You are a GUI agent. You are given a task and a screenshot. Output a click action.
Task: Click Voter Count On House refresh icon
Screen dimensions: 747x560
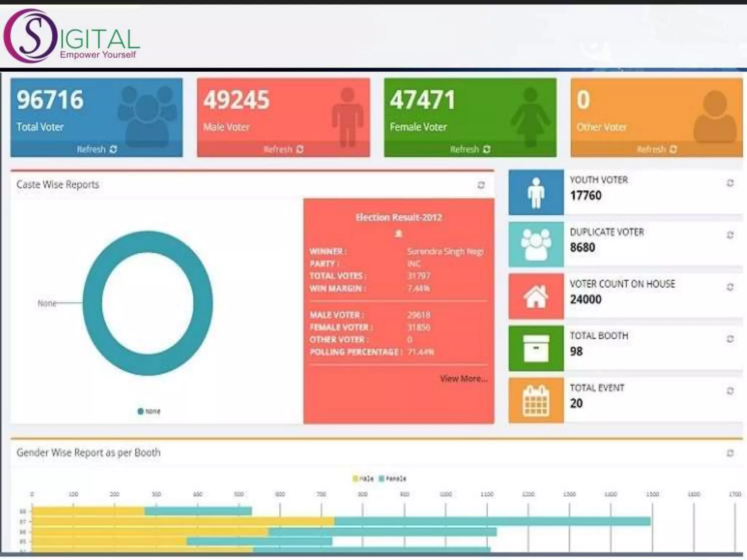tap(730, 287)
